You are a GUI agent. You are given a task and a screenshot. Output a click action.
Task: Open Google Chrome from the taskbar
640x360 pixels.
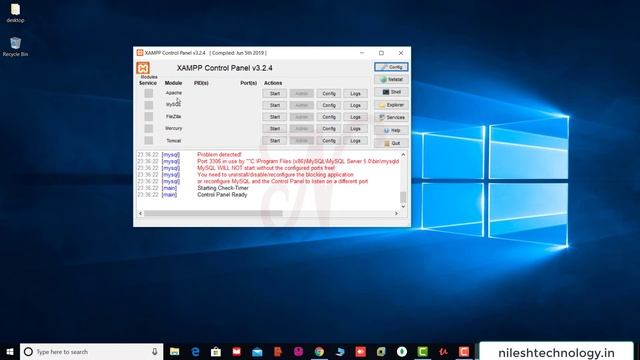(x=319, y=352)
